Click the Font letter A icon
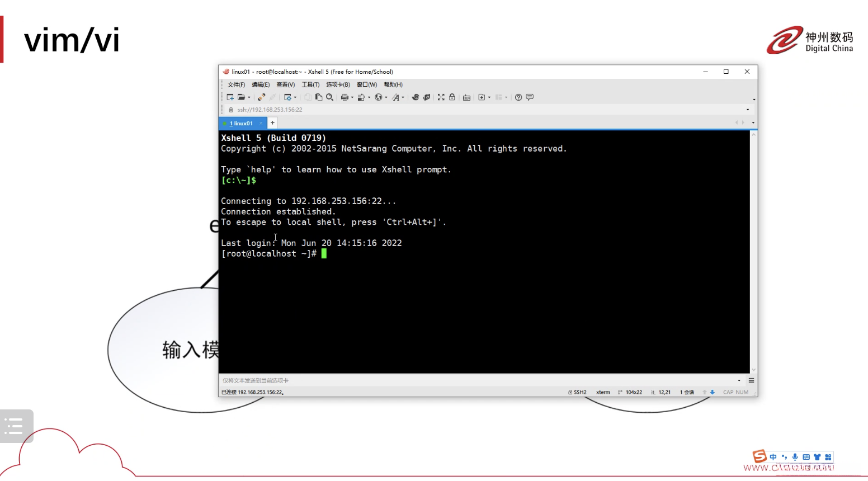This screenshot has height=481, width=868. (396, 97)
